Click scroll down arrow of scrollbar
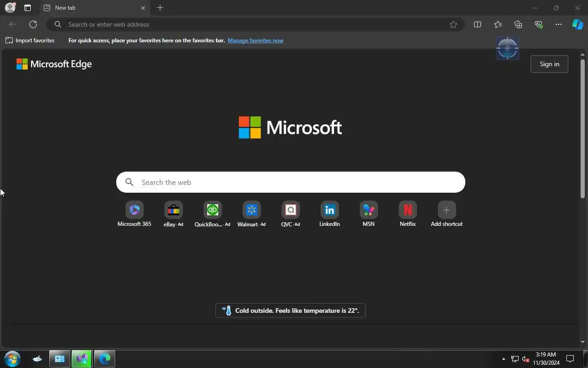Screen dimensions: 588x368 582,342
